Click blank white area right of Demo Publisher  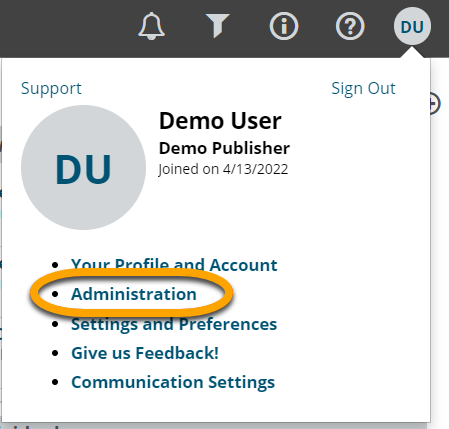(x=357, y=148)
